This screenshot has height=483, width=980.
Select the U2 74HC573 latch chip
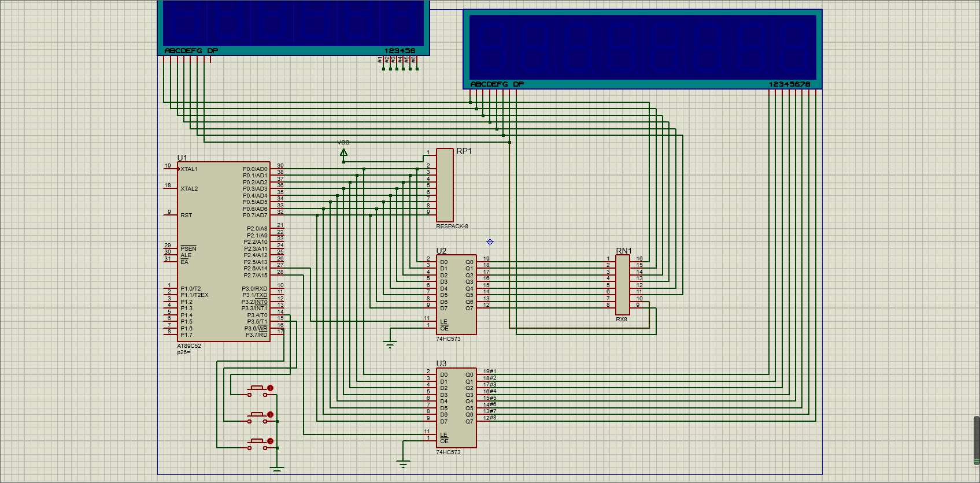pos(456,295)
